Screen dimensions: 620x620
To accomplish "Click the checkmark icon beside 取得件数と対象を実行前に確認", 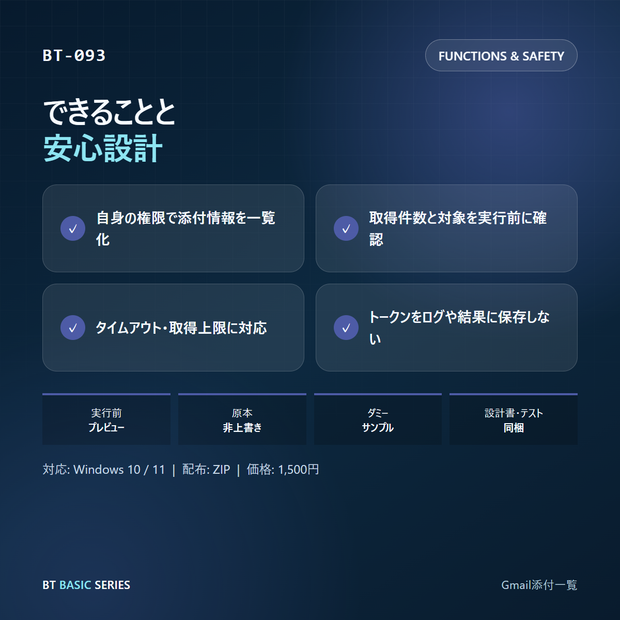I will click(346, 228).
